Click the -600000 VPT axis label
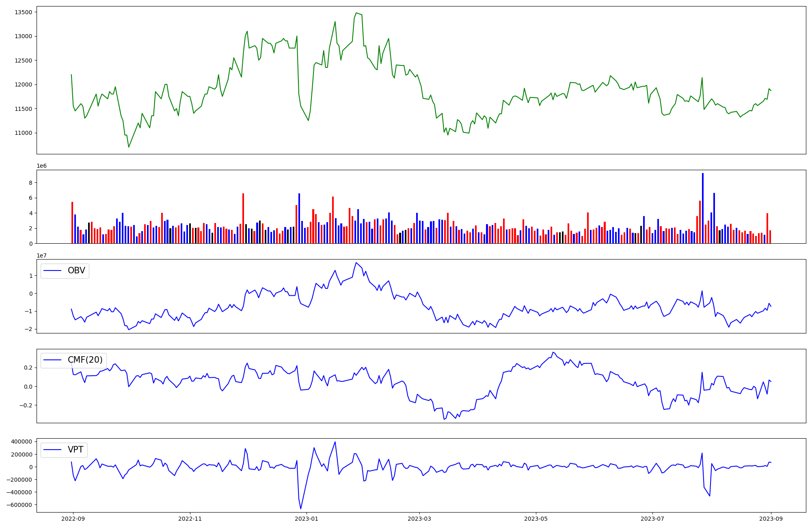This screenshot has height=528, width=812. click(x=19, y=505)
